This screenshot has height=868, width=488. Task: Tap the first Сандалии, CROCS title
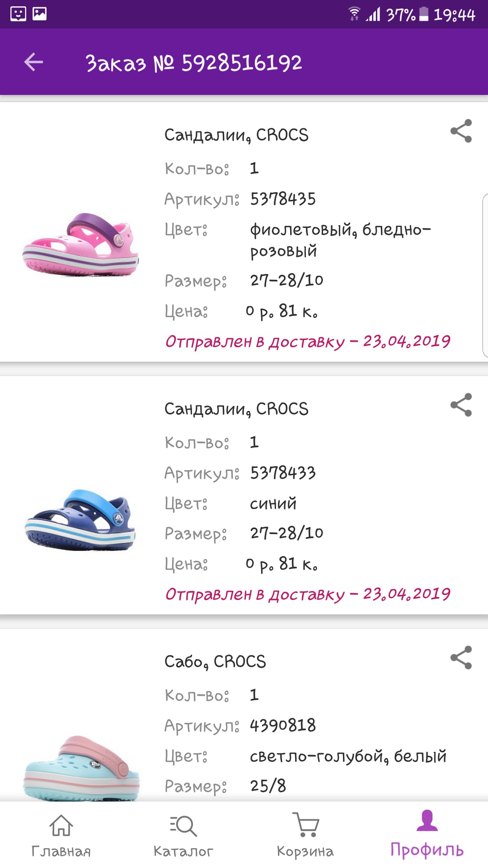[x=236, y=135]
